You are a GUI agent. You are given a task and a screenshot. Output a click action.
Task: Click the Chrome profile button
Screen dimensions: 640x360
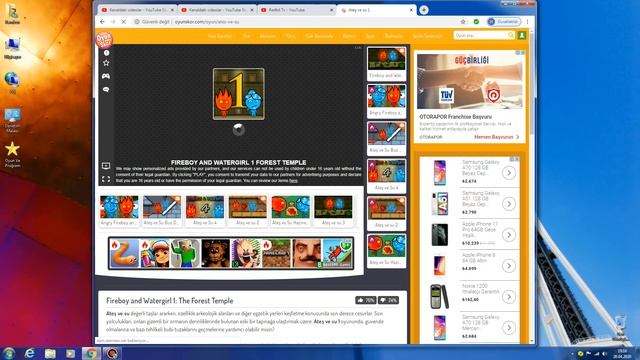pos(504,22)
